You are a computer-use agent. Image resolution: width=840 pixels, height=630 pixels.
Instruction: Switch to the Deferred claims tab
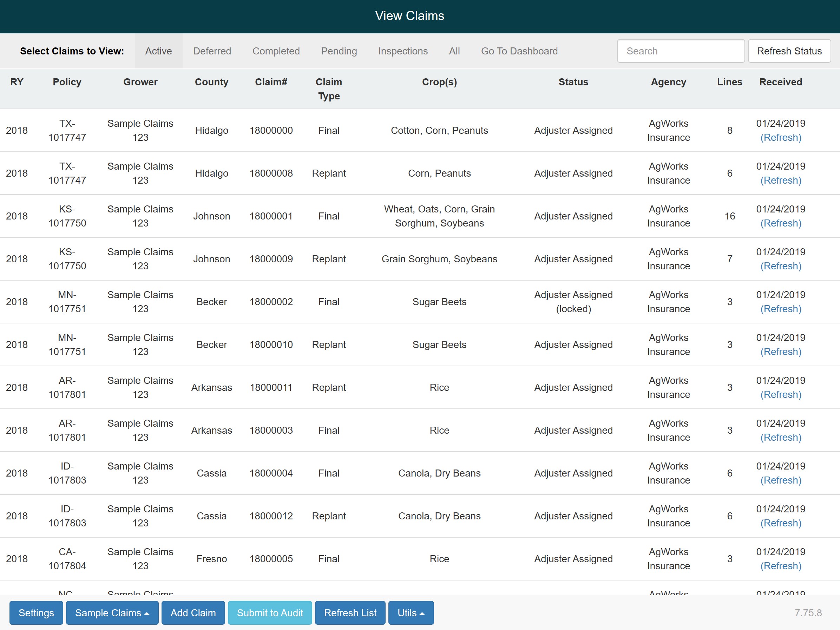(x=212, y=51)
